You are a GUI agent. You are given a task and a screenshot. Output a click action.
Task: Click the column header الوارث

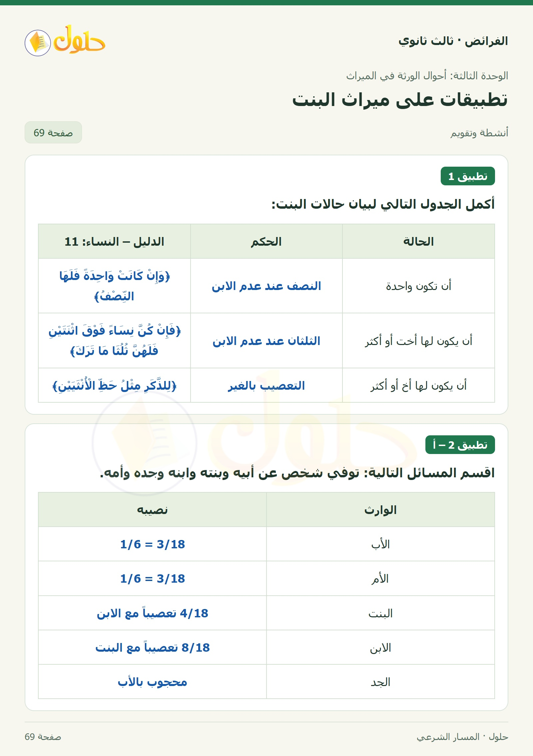[380, 510]
